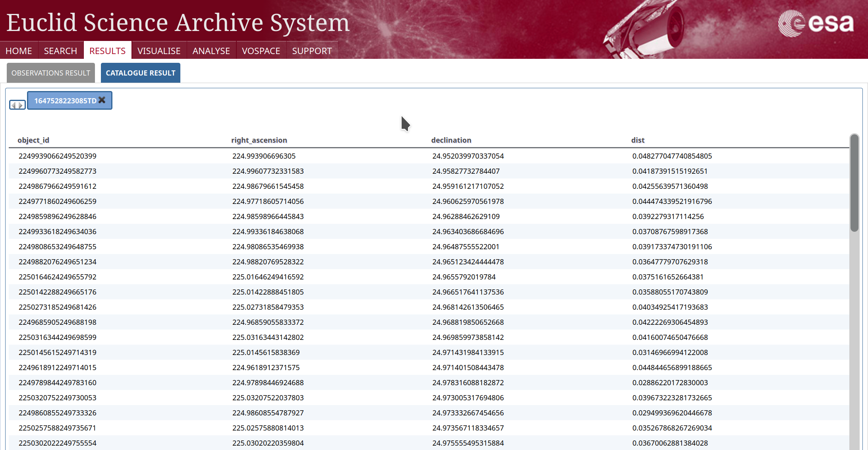
Task: Click dist value 0.039173374730191106
Action: click(672, 246)
